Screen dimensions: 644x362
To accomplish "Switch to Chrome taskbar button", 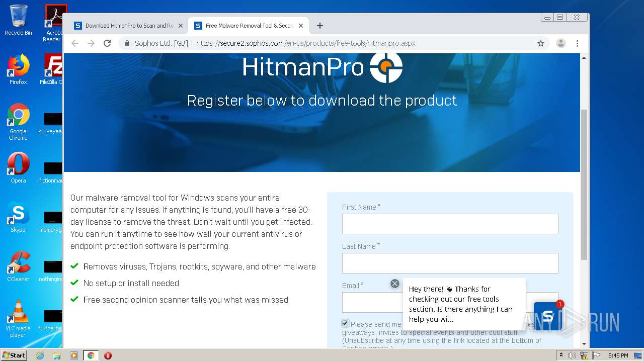I will [91, 355].
